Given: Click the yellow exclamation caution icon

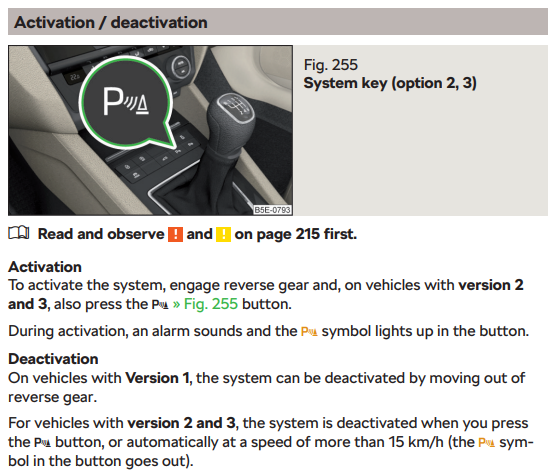Looking at the screenshot, I should click(x=223, y=234).
